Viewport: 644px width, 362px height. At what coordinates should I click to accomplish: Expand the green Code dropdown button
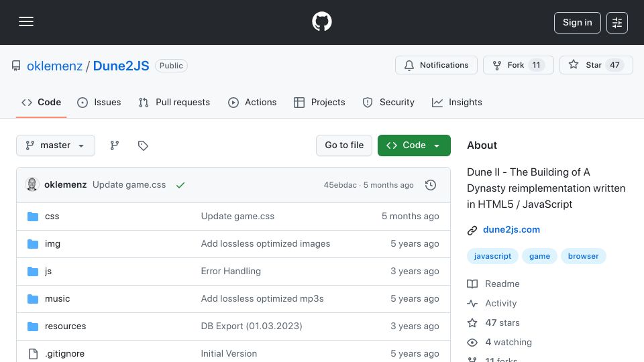point(414,145)
